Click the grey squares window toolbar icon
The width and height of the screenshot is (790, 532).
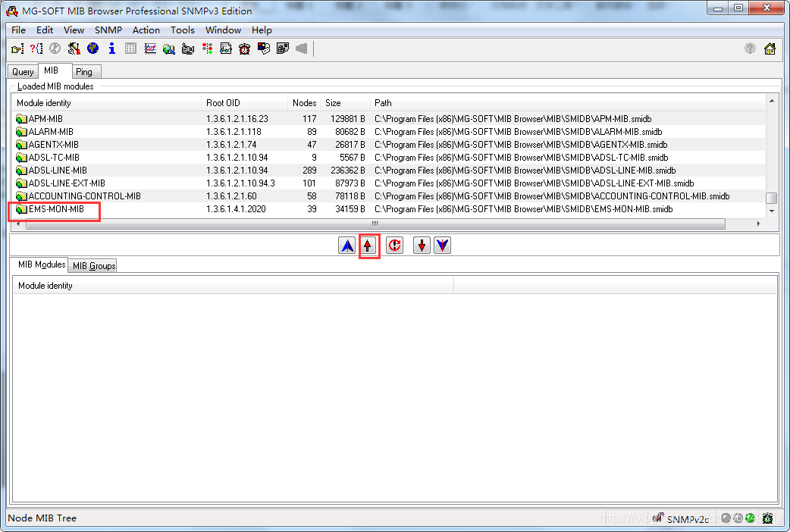(x=283, y=49)
